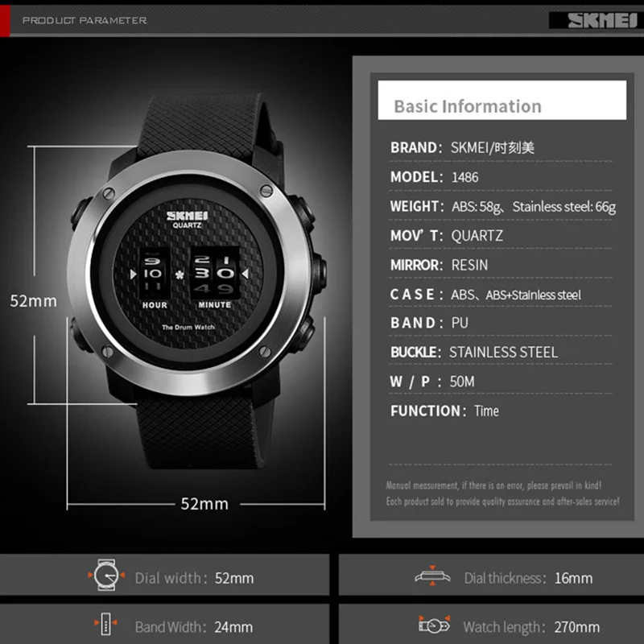
Task: Click the PRODUCT PARAMETER heading
Action: pos(85,20)
